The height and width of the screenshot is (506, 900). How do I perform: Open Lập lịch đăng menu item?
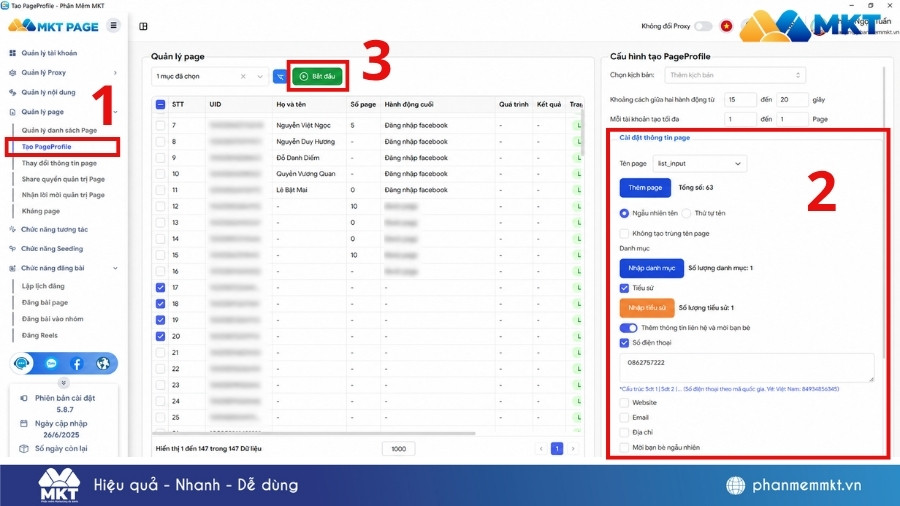pyautogui.click(x=43, y=286)
